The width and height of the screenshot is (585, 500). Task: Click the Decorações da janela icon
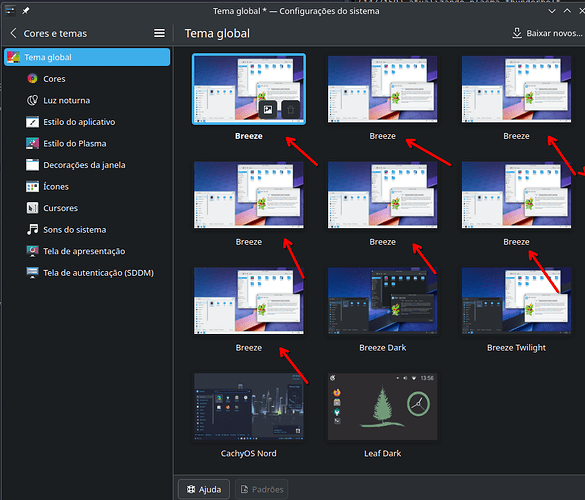(x=32, y=165)
